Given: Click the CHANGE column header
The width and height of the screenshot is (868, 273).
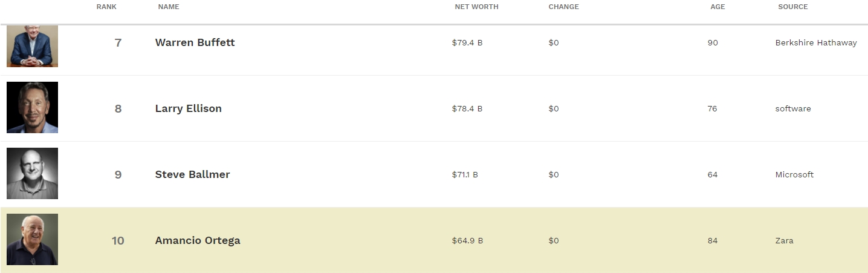Looking at the screenshot, I should click(x=563, y=7).
